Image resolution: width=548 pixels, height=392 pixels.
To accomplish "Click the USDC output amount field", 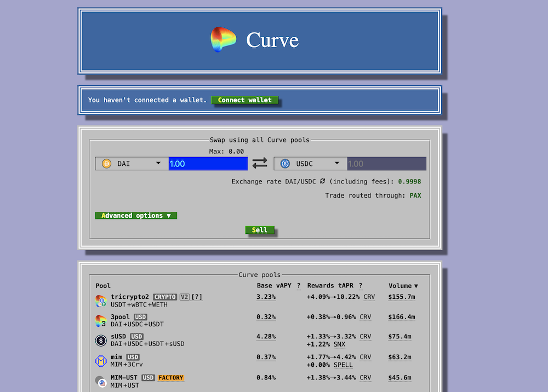I will (387, 163).
